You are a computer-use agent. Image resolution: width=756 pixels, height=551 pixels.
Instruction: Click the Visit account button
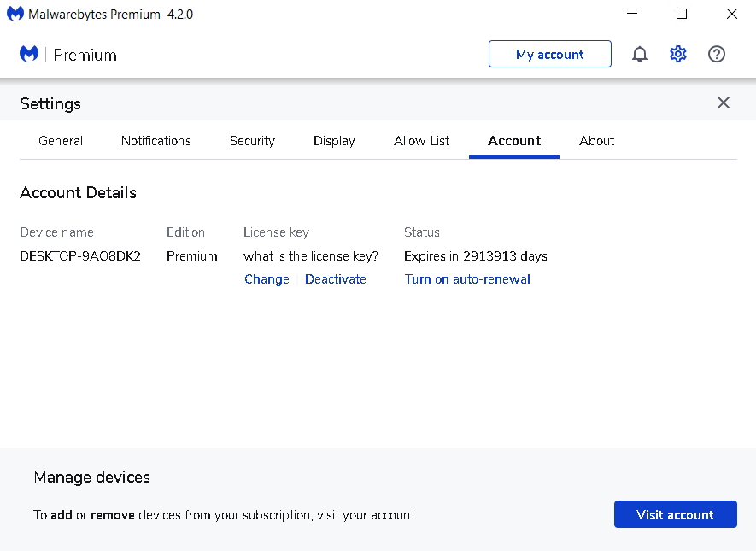click(x=675, y=514)
